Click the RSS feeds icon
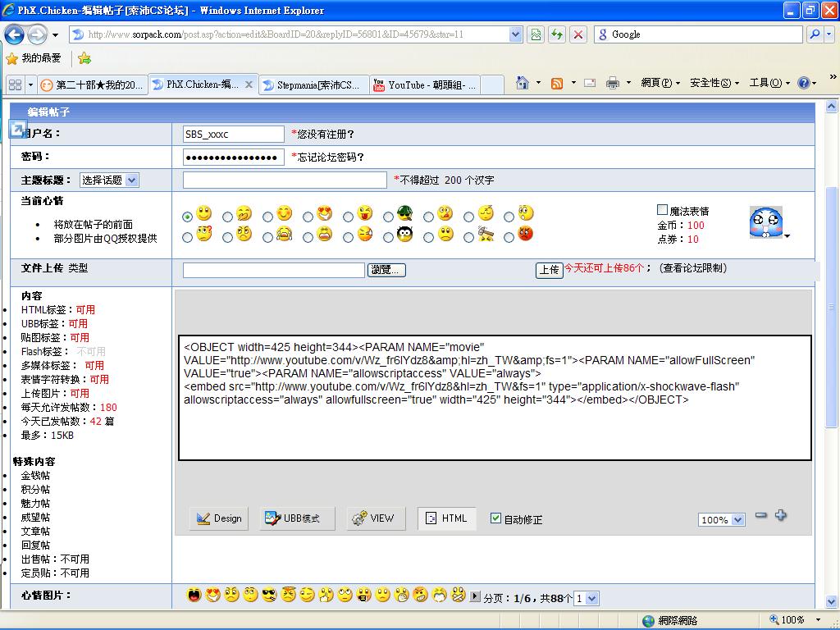This screenshot has height=630, width=840. (557, 83)
